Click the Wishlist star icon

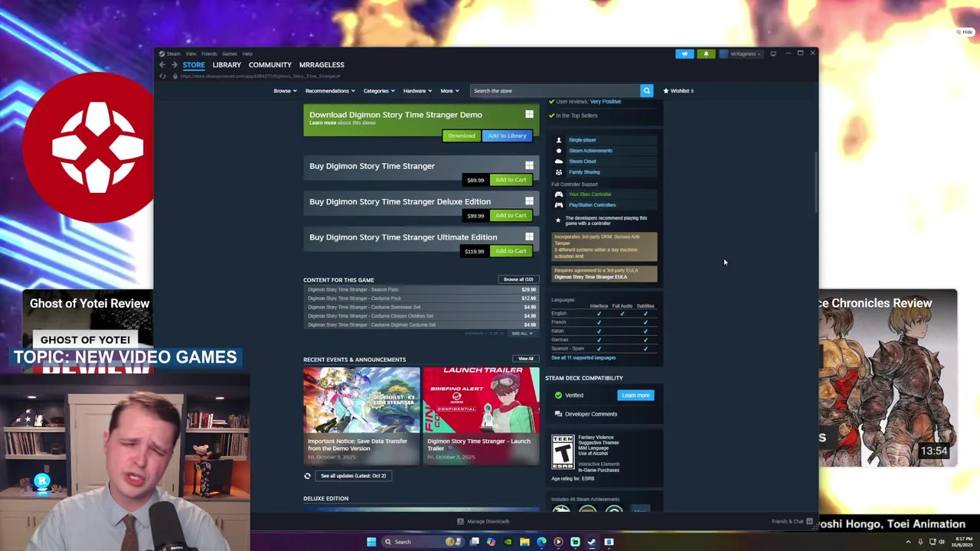pyautogui.click(x=666, y=90)
